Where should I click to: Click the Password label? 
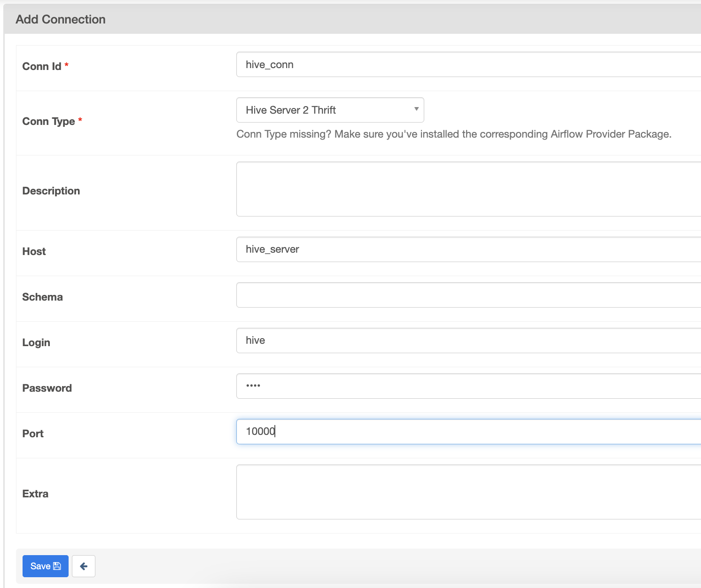coord(47,388)
